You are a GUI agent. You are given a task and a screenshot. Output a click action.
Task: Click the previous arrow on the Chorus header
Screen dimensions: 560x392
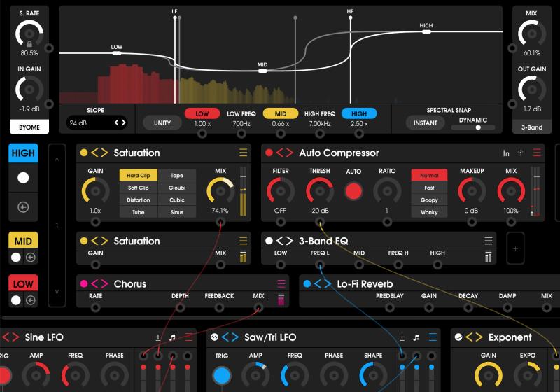(94, 283)
